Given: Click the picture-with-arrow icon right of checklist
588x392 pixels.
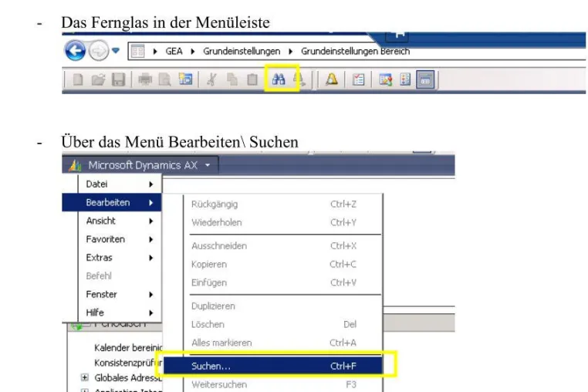Looking at the screenshot, I should click(x=386, y=79).
